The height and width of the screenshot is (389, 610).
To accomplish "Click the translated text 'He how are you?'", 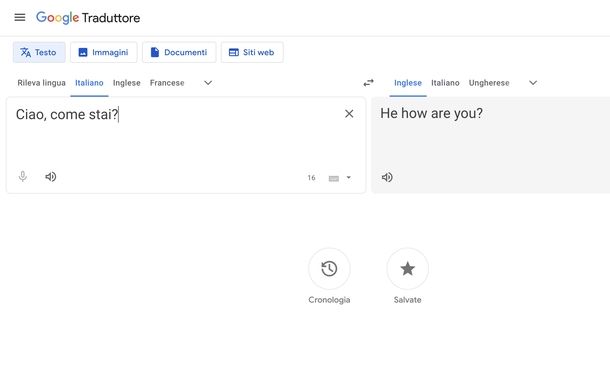I will point(431,113).
